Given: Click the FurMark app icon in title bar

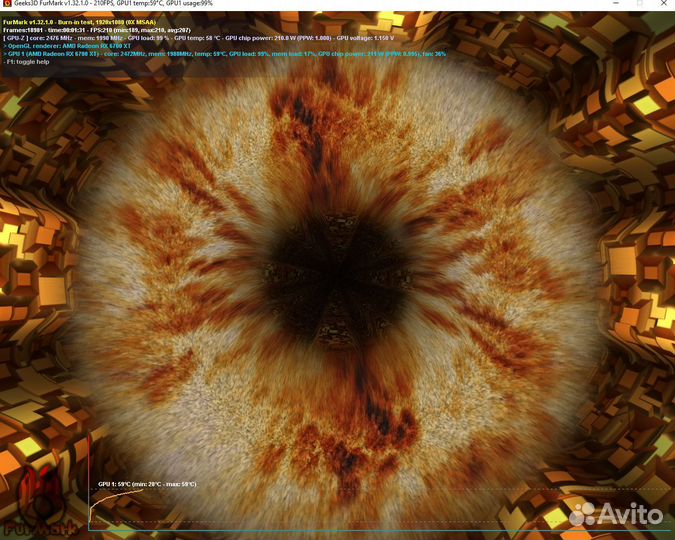Looking at the screenshot, I should pos(7,4).
